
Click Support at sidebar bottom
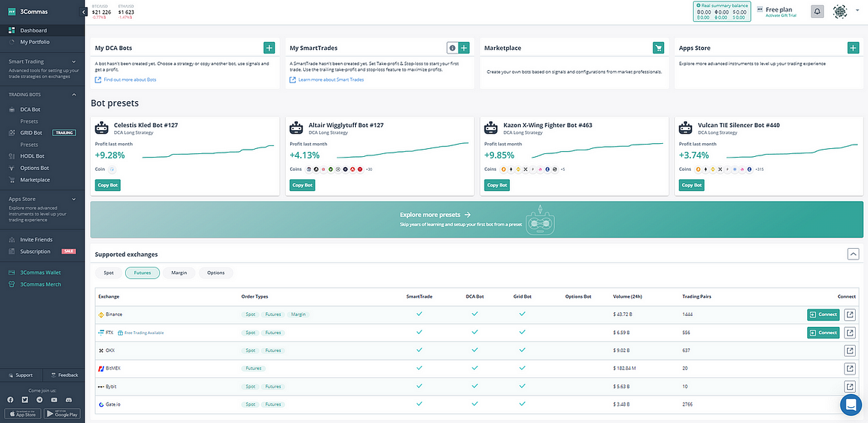coord(21,375)
